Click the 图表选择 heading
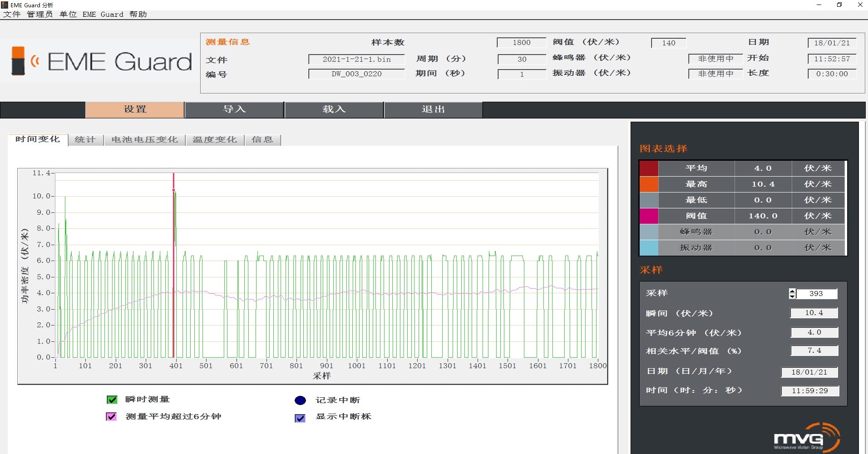This screenshot has width=868, height=454. point(663,149)
